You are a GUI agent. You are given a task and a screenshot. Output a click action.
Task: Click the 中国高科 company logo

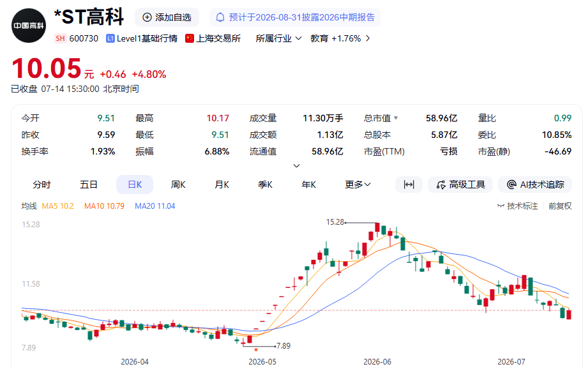pos(29,26)
